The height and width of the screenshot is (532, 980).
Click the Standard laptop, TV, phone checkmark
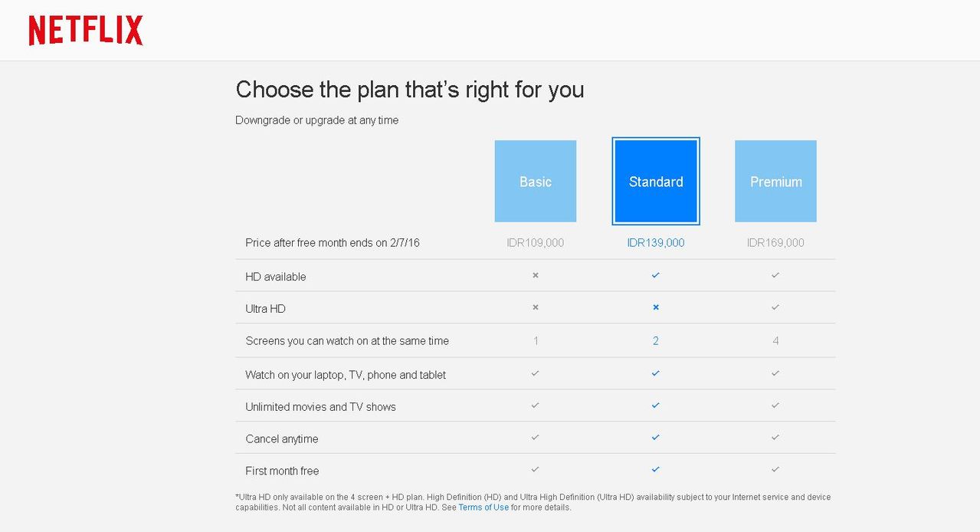click(656, 373)
